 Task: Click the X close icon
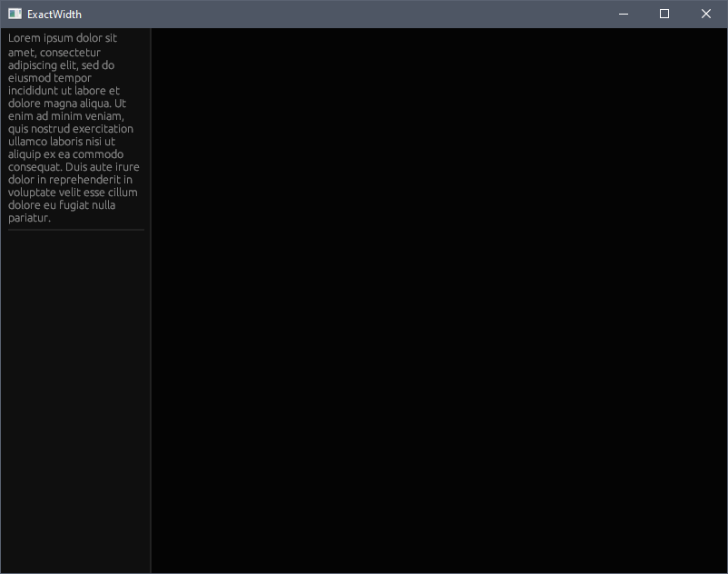tap(705, 14)
